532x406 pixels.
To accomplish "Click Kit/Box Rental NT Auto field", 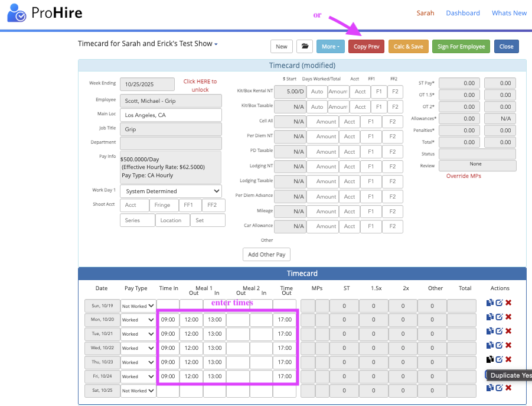I will point(317,92).
